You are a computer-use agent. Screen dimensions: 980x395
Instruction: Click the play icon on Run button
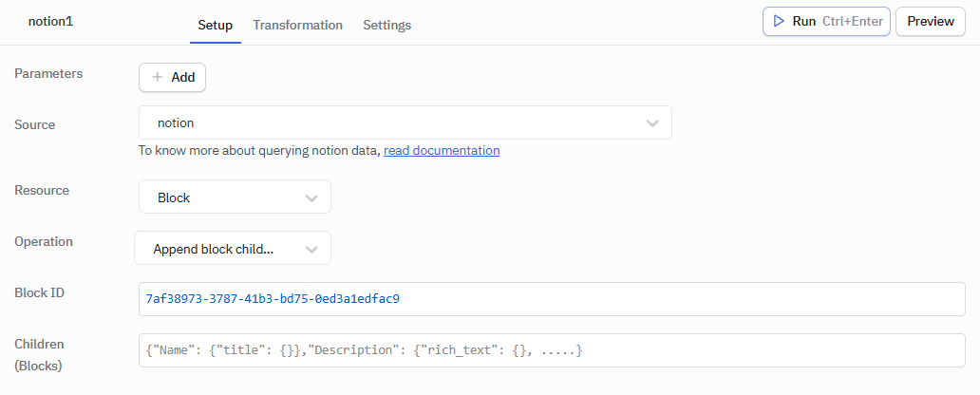point(778,21)
